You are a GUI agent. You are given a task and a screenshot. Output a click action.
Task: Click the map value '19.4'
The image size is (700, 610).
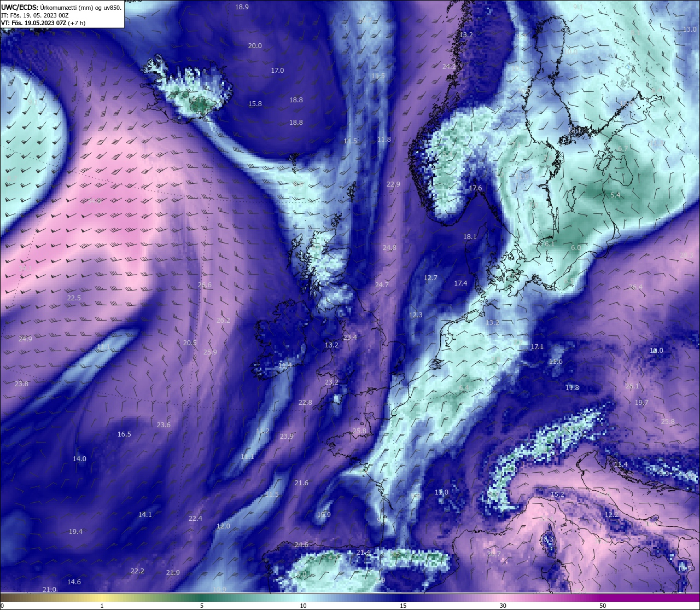pyautogui.click(x=75, y=532)
